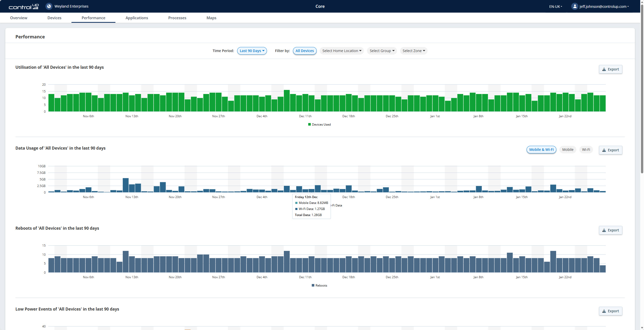Click the All Devices filter button
This screenshot has height=330, width=644.
[x=305, y=51]
